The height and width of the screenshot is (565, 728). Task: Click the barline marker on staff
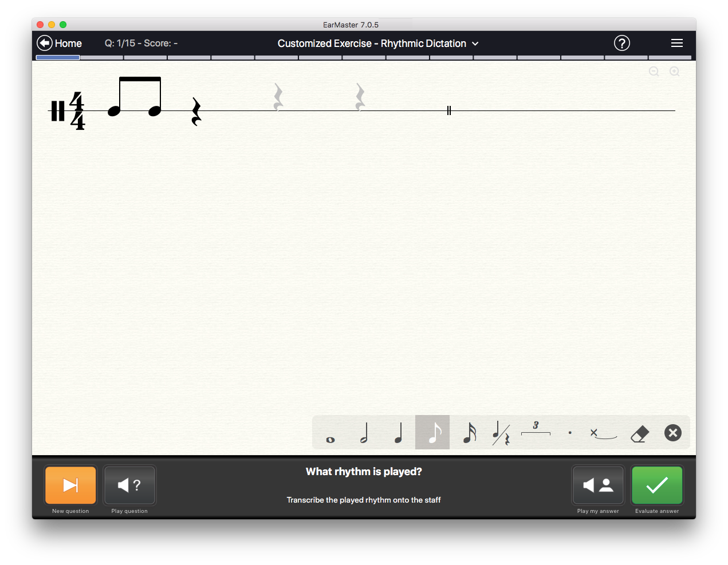coord(449,110)
